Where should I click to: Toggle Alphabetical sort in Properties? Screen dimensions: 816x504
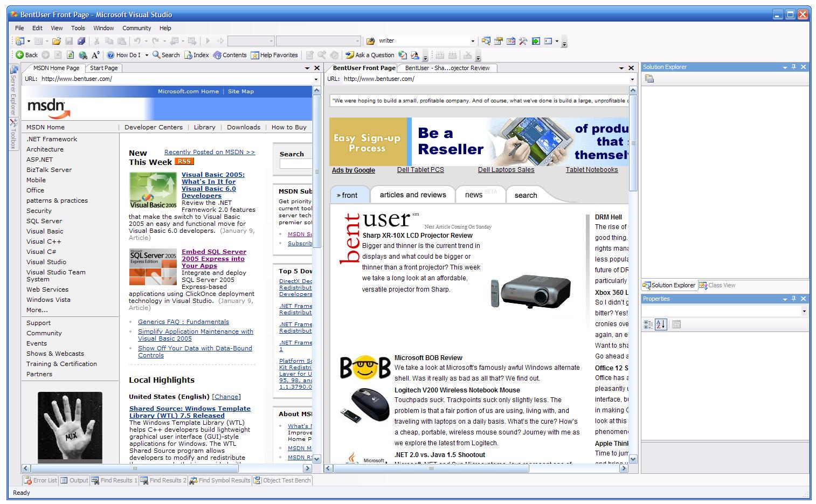pos(661,325)
